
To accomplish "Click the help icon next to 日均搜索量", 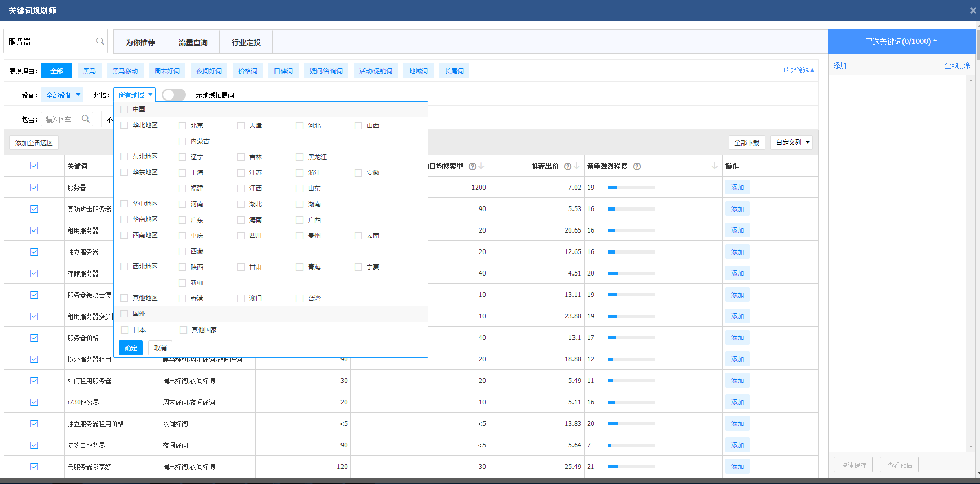I will (472, 167).
